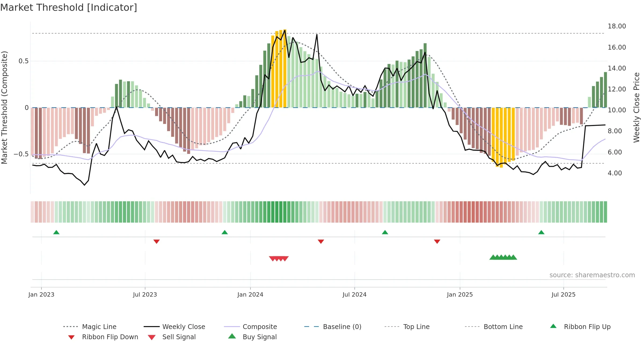
Task: Click the 12.00 price axis value
Action: [x=617, y=89]
